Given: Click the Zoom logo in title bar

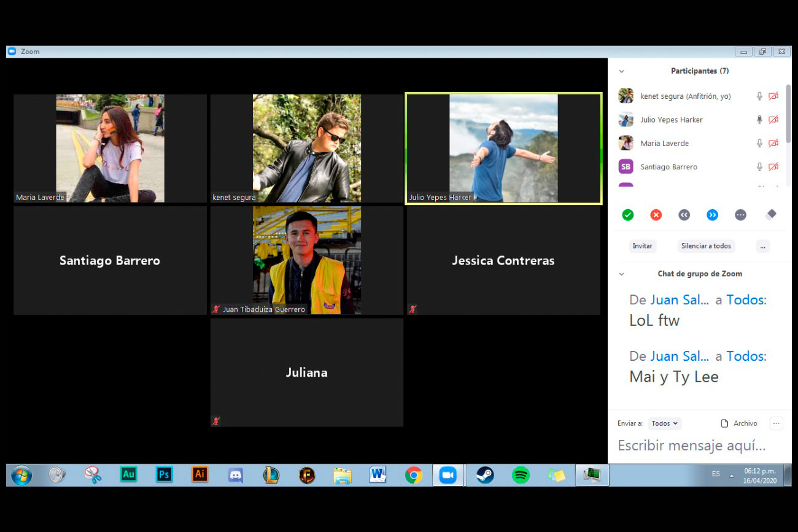Looking at the screenshot, I should [12, 52].
